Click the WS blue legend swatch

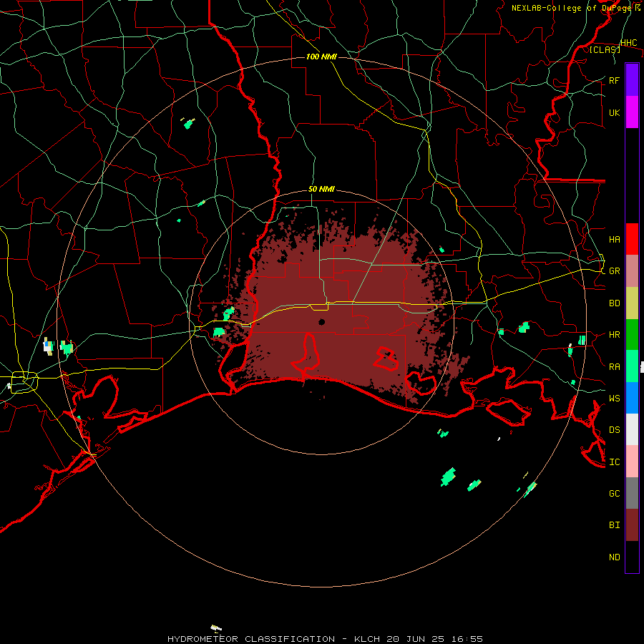(x=632, y=398)
